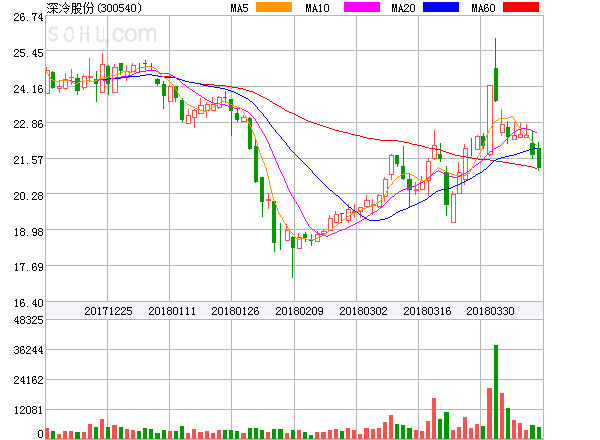Image resolution: width=600 pixels, height=440 pixels.
Task: Click price axis label 20.28
Action: pyautogui.click(x=28, y=196)
